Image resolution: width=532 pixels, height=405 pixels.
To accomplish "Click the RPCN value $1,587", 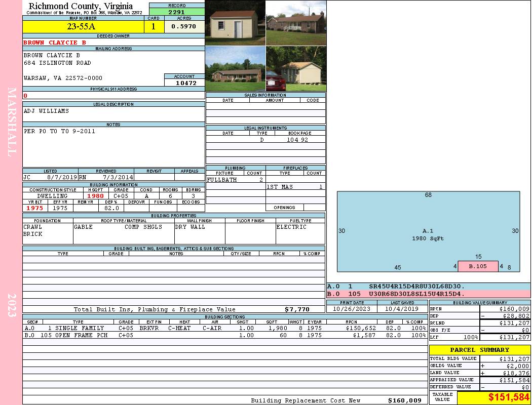I will (364, 335).
